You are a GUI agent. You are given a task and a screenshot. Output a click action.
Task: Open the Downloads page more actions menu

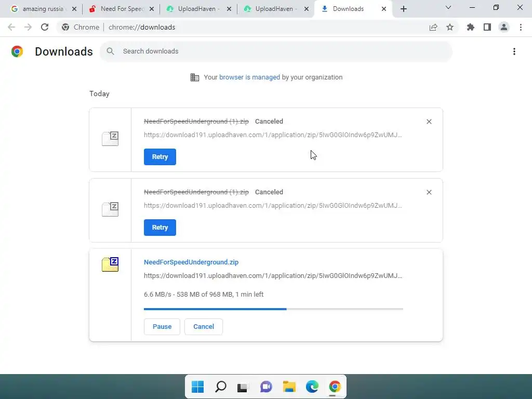(x=514, y=51)
